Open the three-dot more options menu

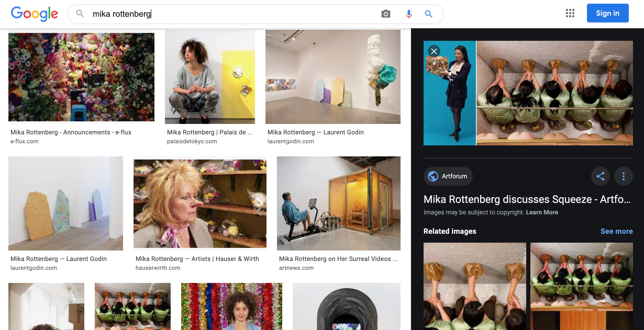point(623,176)
